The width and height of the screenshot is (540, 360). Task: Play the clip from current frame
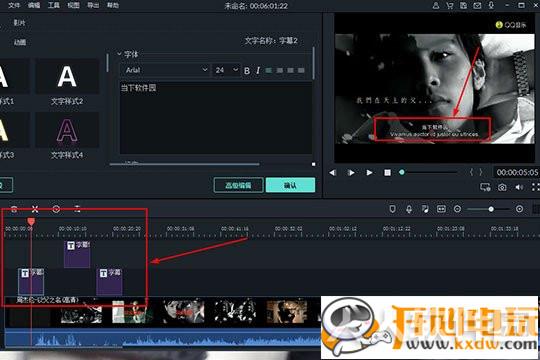click(351, 172)
